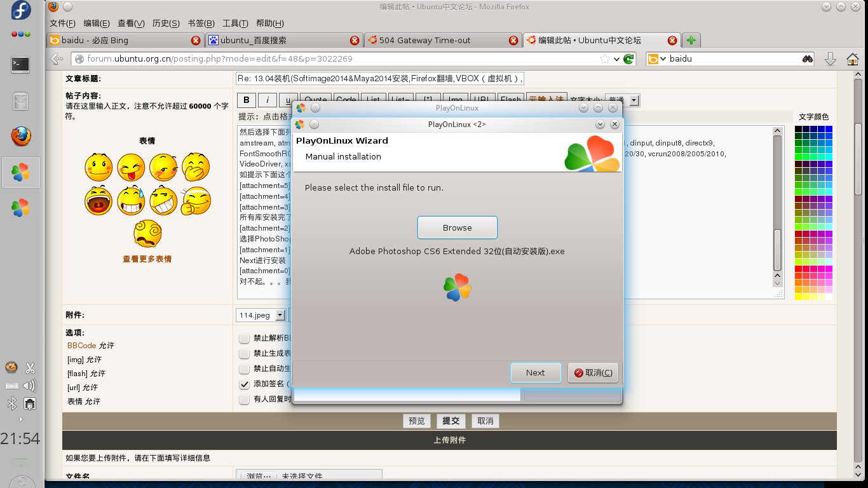868x488 pixels.
Task: Go to Firefox home page
Action: tap(853, 59)
